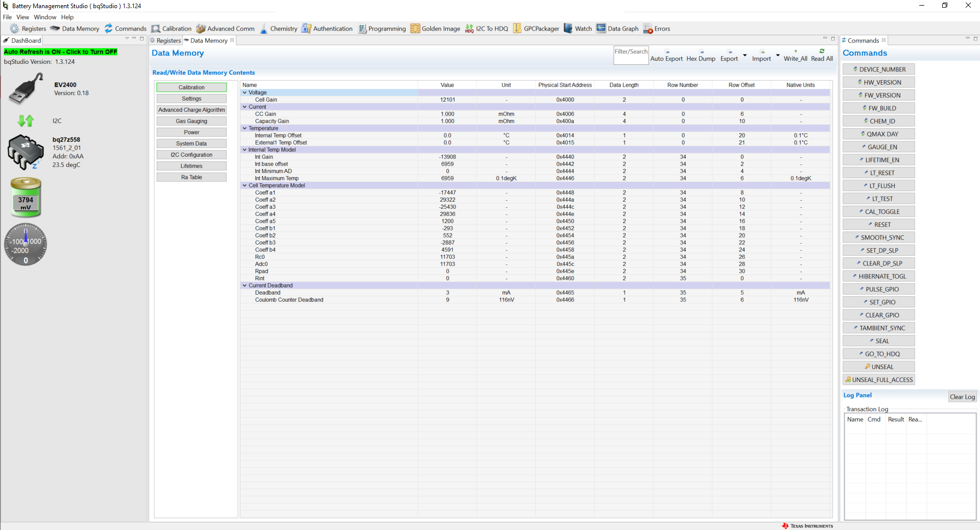This screenshot has width=980, height=530.
Task: Select the Ra Table category button
Action: pyautogui.click(x=192, y=177)
